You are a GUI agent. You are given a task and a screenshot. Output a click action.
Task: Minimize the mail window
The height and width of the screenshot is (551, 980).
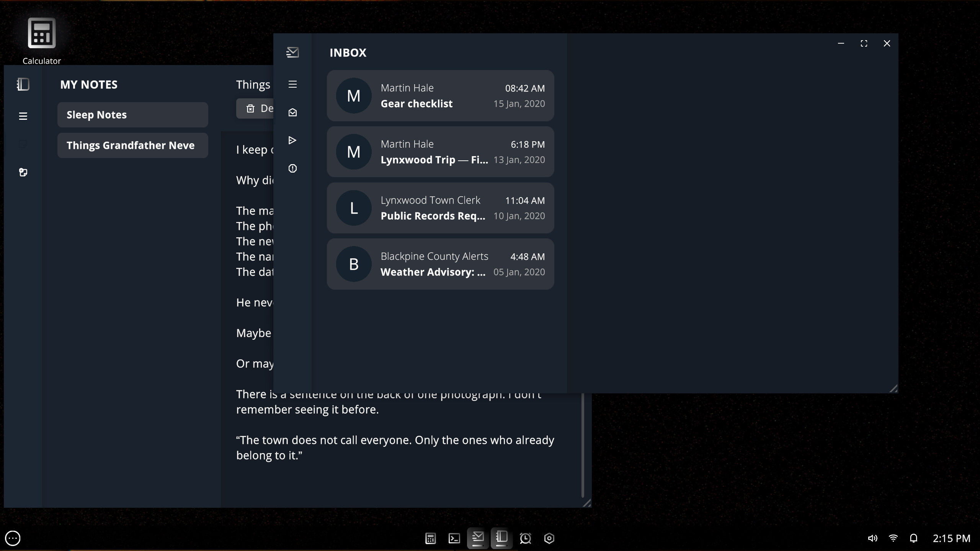841,44
